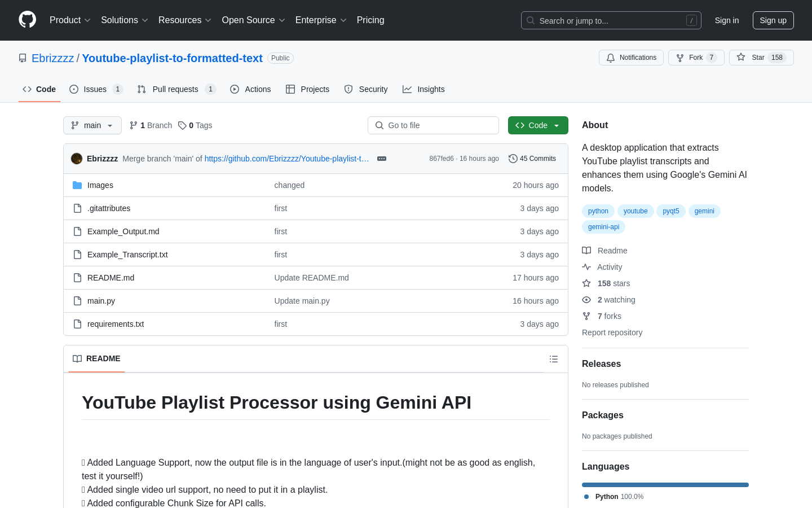Click the commit history clock icon

pyautogui.click(x=513, y=159)
